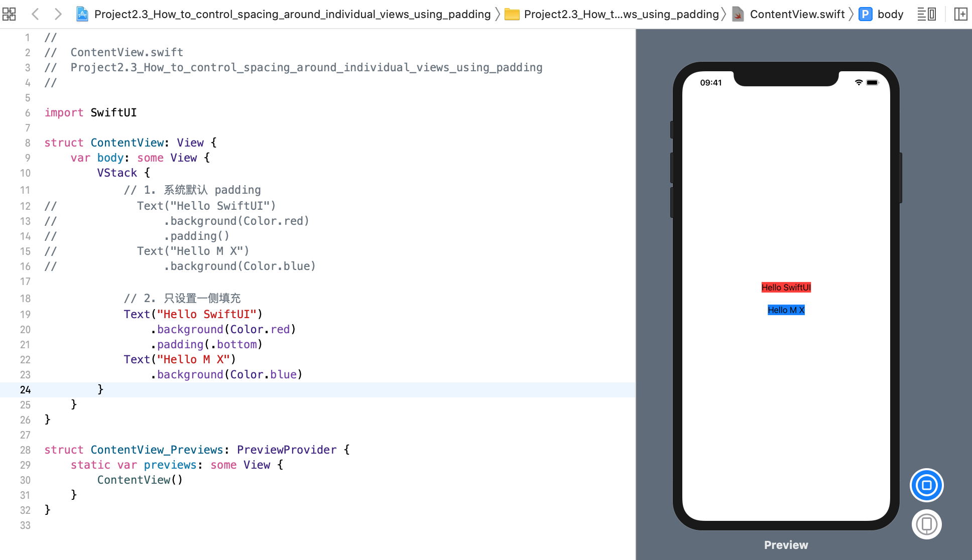Click the Preview label under the phone
The image size is (972, 560).
coord(786,545)
